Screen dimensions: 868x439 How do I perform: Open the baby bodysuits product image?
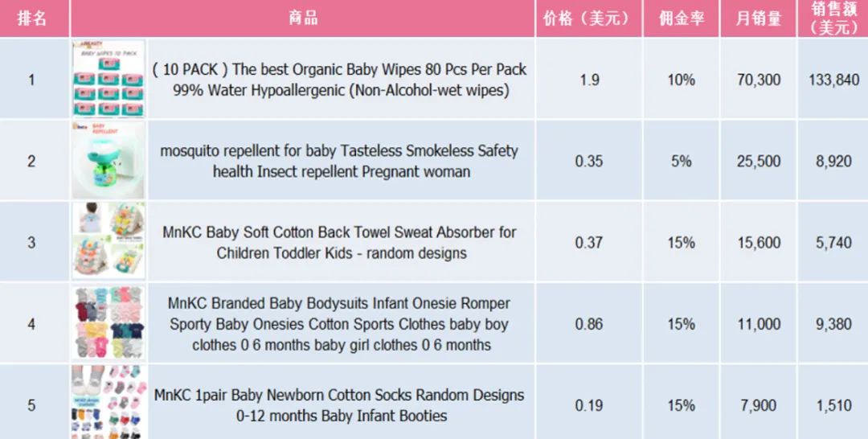click(108, 323)
